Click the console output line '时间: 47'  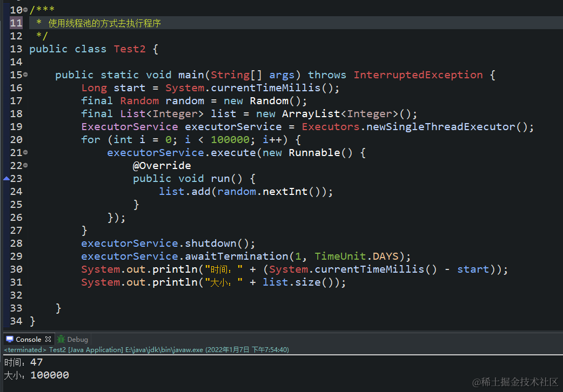23,362
